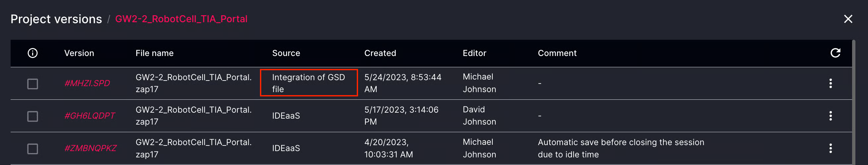868x165 pixels.
Task: Open more options for version #ZMBNQPKZ
Action: pos(830,148)
